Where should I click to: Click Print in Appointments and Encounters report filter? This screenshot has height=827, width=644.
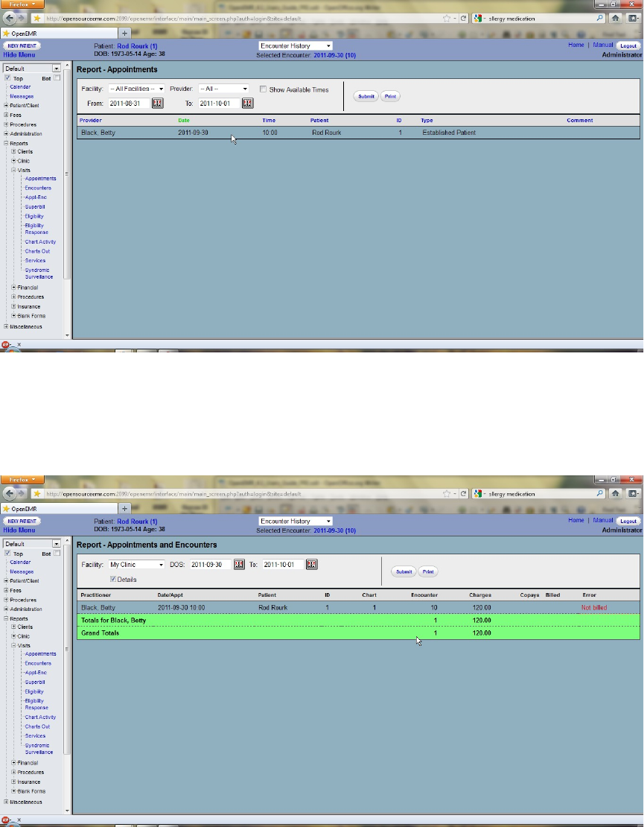428,571
